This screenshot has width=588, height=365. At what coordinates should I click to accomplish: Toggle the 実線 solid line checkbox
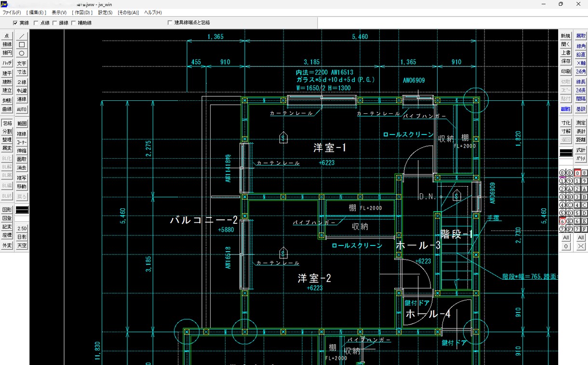click(x=21, y=23)
